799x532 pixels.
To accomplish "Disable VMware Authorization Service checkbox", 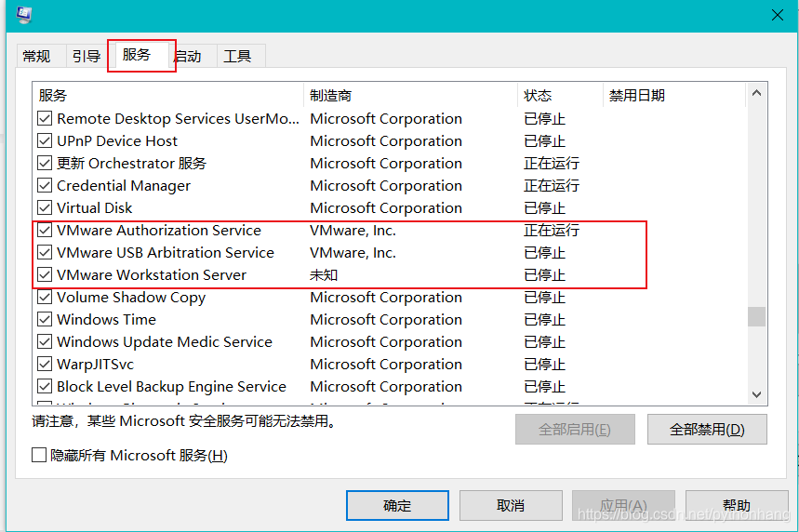I will pyautogui.click(x=45, y=231).
